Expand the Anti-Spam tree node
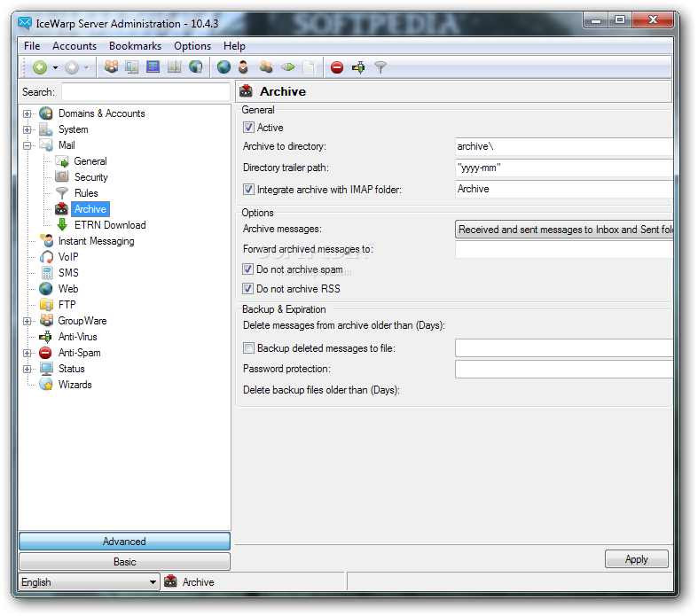Viewport: 698px width, 616px height. (27, 353)
